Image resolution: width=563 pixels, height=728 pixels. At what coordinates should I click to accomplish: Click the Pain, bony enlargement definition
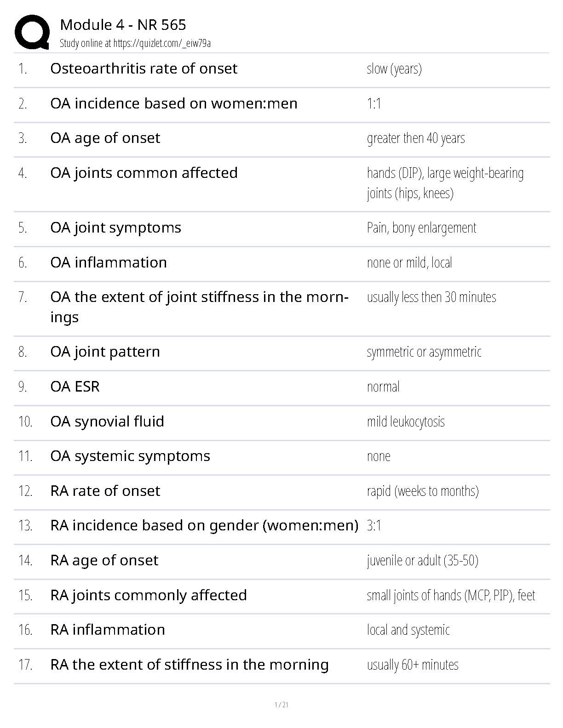pyautogui.click(x=421, y=228)
